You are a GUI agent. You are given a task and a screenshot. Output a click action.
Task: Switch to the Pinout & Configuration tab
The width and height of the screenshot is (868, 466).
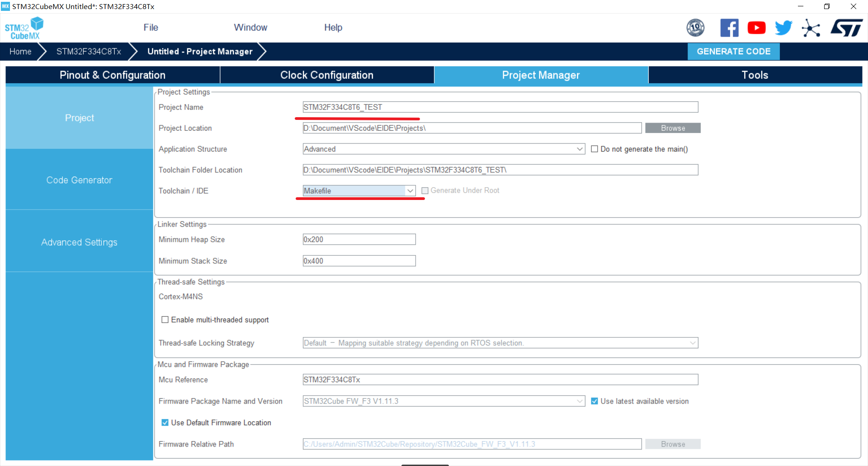click(x=113, y=75)
